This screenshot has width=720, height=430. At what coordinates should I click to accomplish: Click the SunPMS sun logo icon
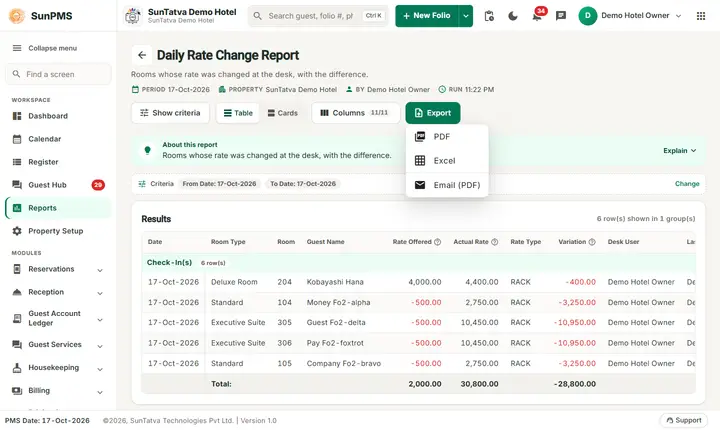click(17, 16)
